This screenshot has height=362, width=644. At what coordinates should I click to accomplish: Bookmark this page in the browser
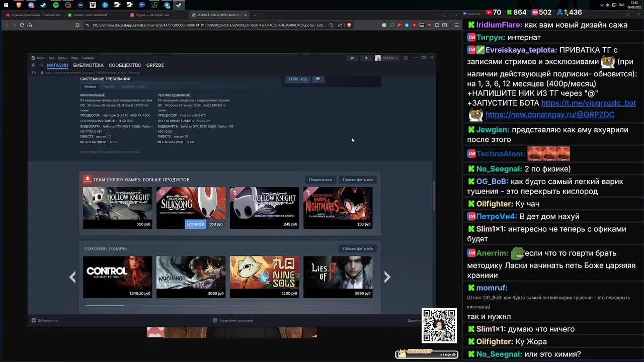coord(77,25)
